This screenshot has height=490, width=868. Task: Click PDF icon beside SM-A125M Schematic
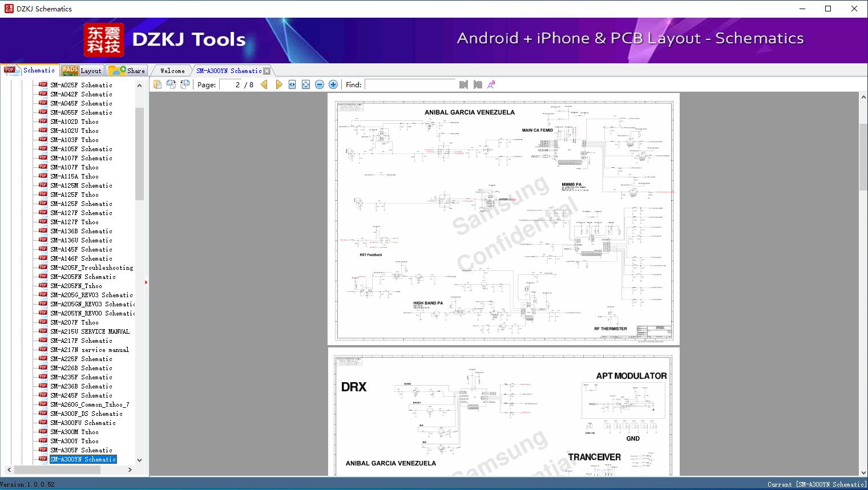point(43,185)
